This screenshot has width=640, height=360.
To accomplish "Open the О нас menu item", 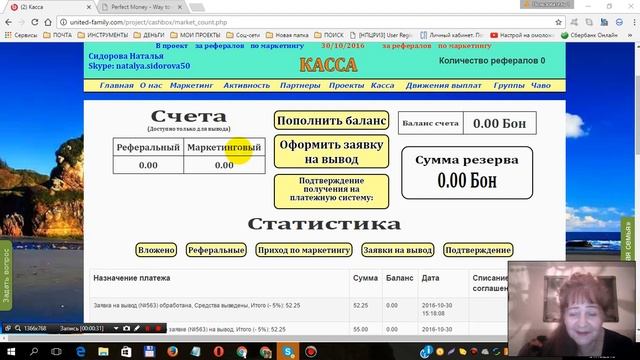I will [151, 85].
